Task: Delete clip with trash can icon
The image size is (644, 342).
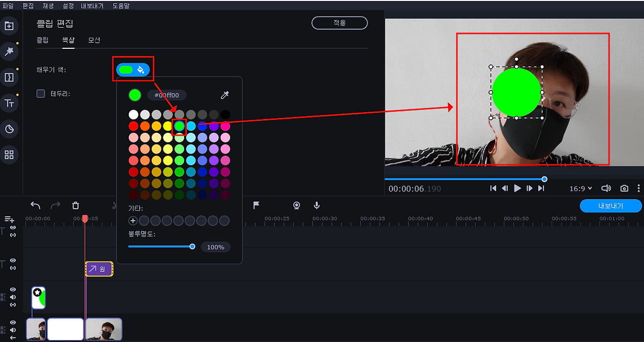Action: (x=75, y=205)
